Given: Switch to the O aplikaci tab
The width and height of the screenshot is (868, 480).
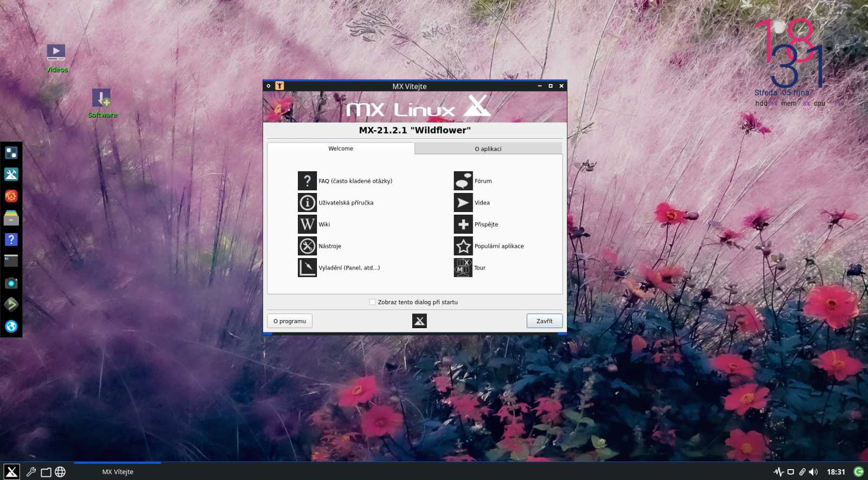Looking at the screenshot, I should [488, 149].
